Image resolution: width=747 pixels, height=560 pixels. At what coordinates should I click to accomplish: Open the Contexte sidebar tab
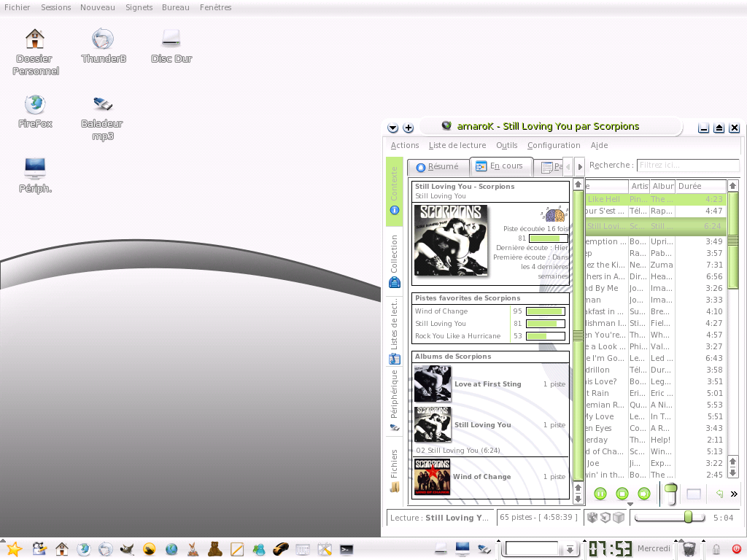coord(395,192)
